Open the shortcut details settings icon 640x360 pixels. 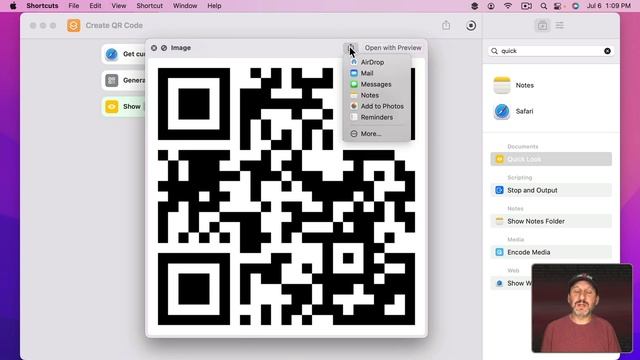tap(560, 25)
